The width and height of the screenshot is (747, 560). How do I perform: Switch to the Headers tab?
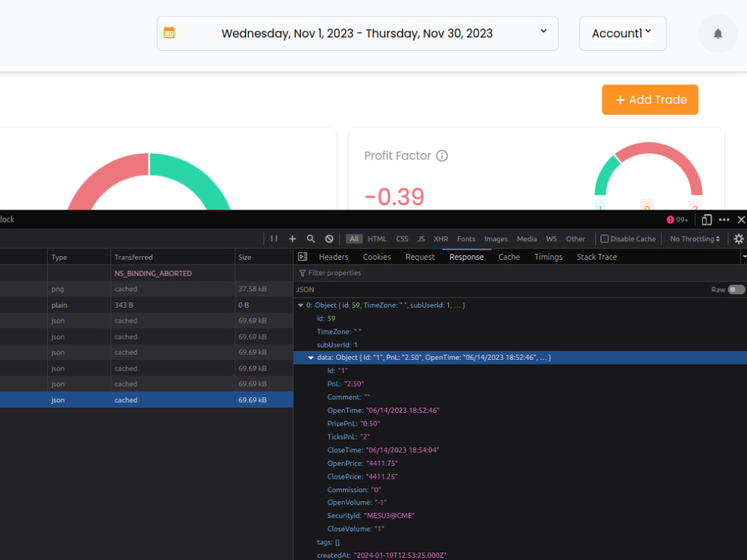[x=333, y=257]
